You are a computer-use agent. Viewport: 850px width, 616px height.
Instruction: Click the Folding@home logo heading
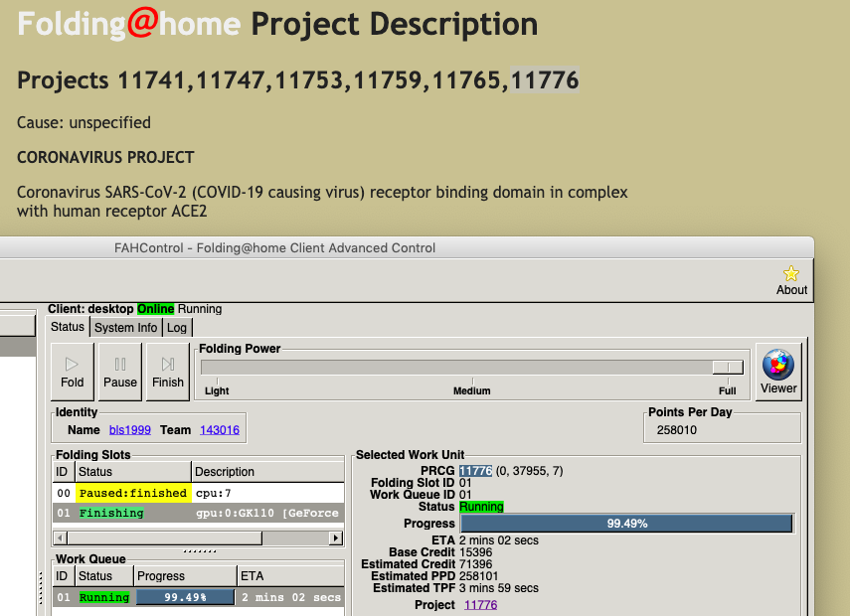pyautogui.click(x=129, y=24)
